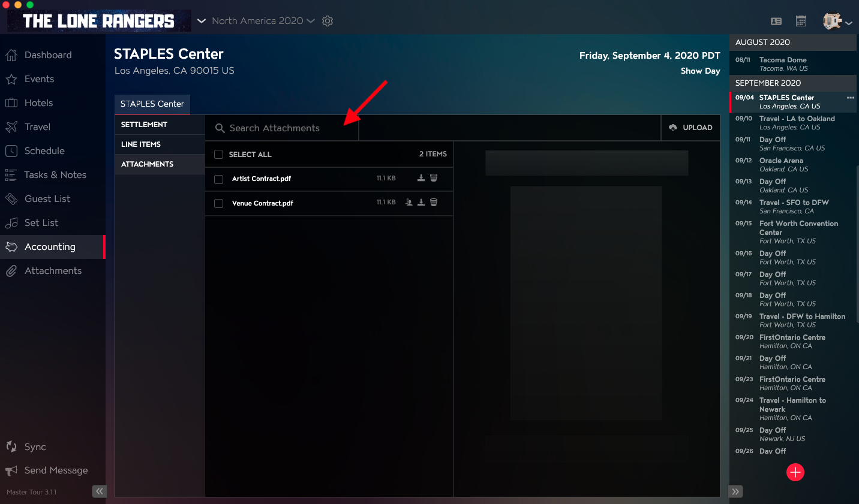The height and width of the screenshot is (504, 859).
Task: Select 09/15 Fort Worth Convention Center day
Action: [x=793, y=232]
